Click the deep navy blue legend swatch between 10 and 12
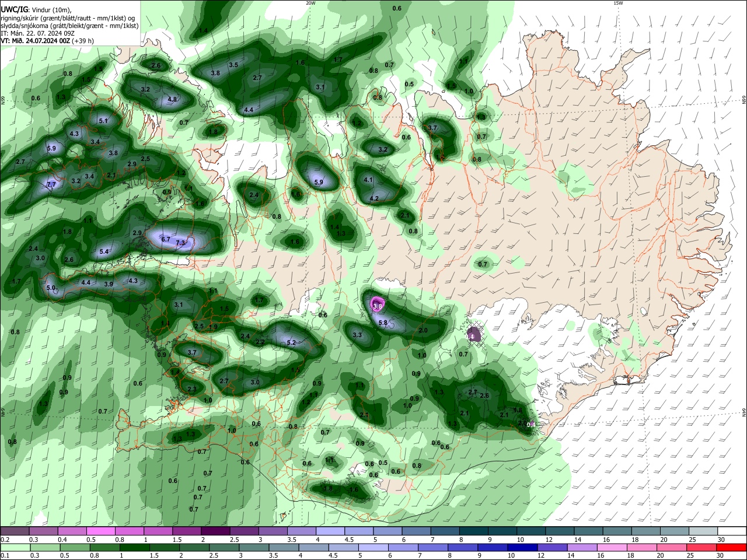 pos(522,548)
